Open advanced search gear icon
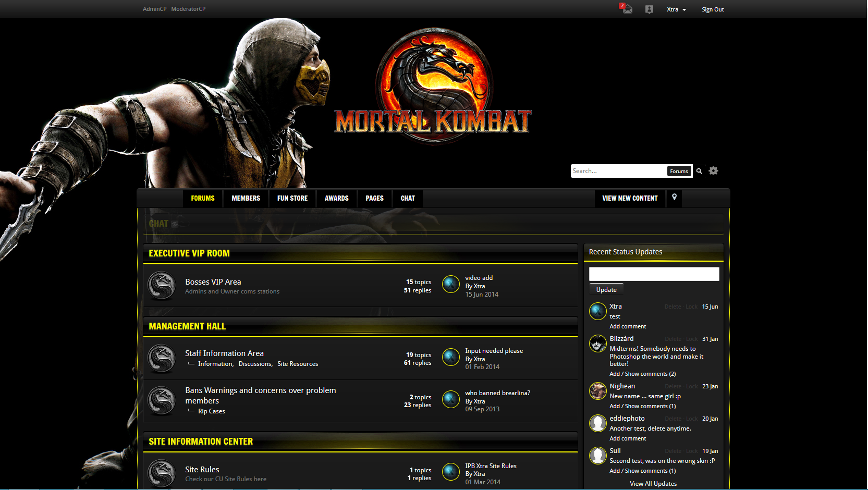Viewport: 868px width, 490px height. [714, 170]
